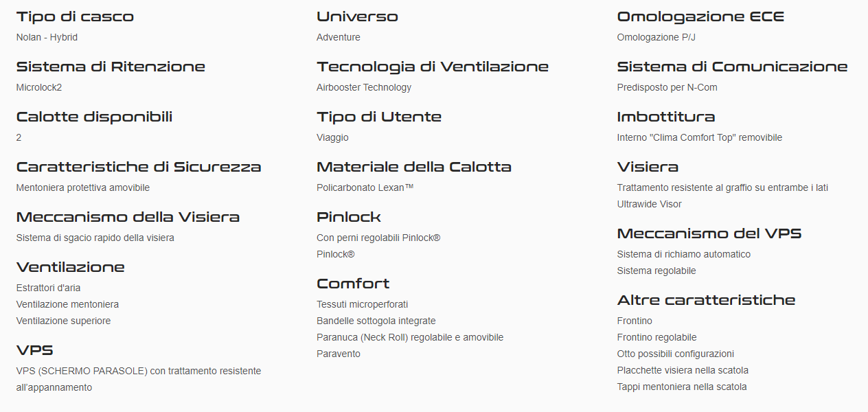
Task: Click the 'Microlock2' specification text
Action: click(39, 87)
